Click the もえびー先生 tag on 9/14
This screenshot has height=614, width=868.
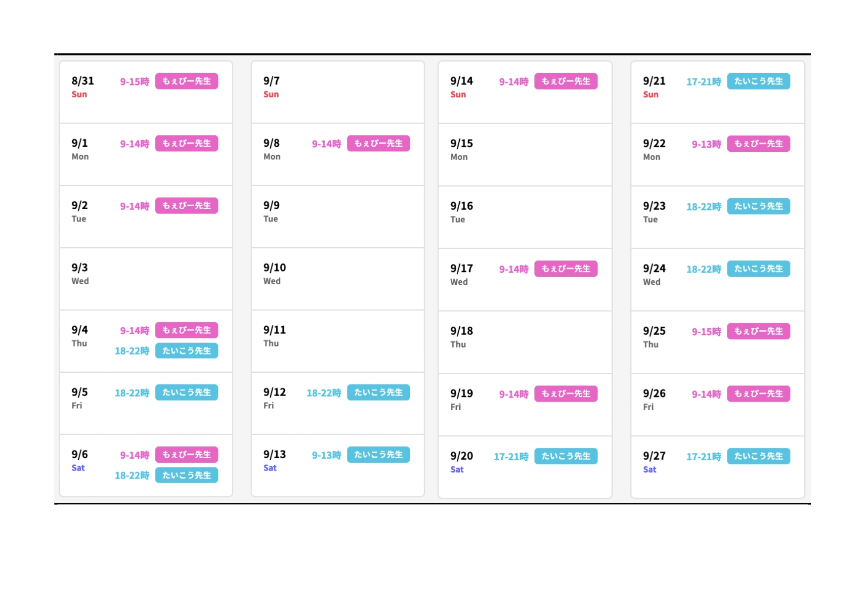pos(565,81)
